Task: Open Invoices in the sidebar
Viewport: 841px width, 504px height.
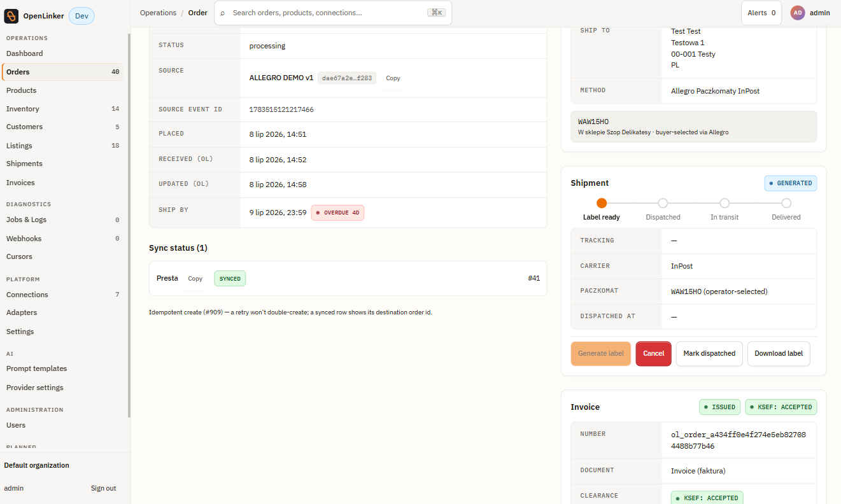Action: click(x=62, y=183)
